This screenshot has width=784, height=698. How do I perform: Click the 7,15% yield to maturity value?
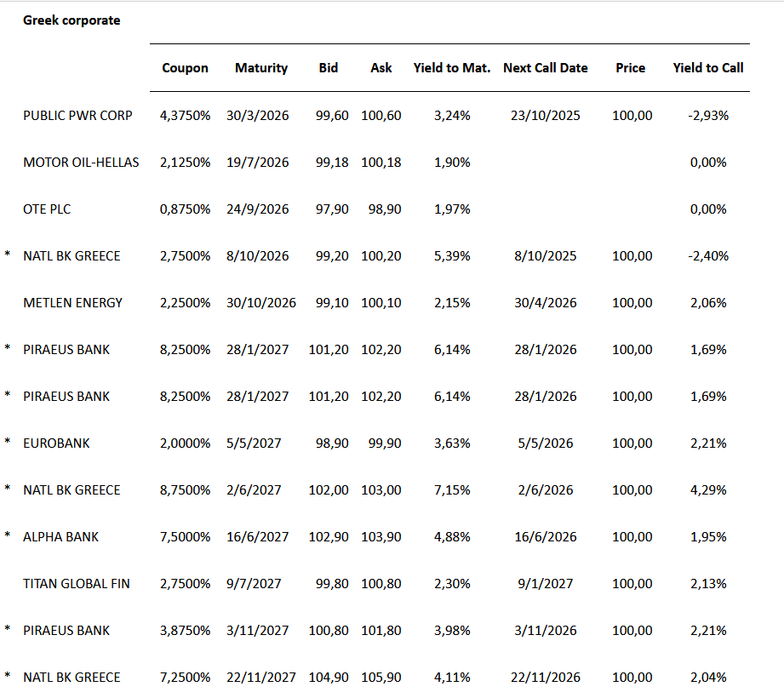tap(452, 489)
